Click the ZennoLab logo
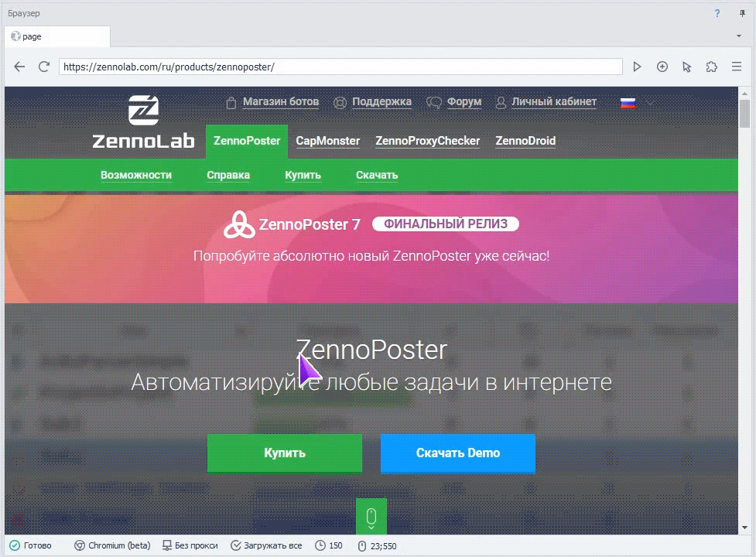756x557 pixels. point(143,122)
